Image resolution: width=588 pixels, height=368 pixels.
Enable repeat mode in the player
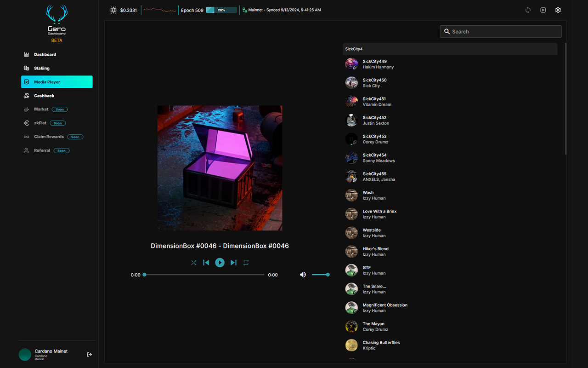246,262
